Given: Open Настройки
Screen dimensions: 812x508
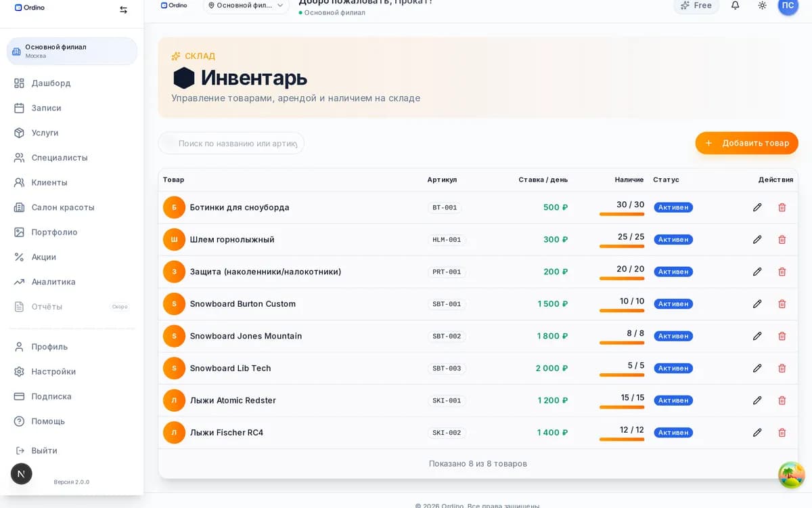Looking at the screenshot, I should [72, 371].
